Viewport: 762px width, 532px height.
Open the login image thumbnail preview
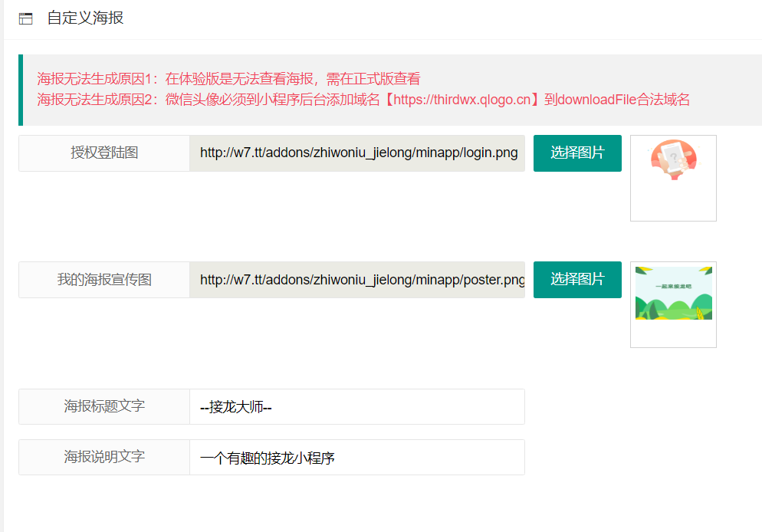tap(673, 178)
